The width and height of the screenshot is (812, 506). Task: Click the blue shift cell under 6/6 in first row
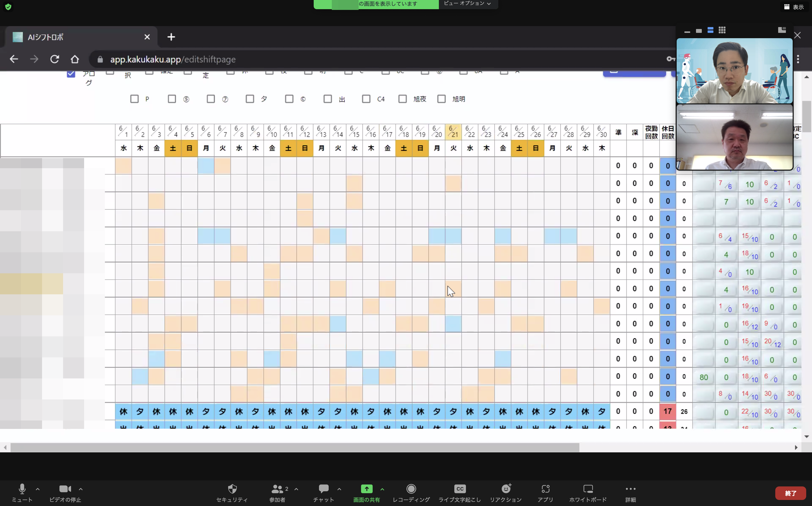[206, 166]
